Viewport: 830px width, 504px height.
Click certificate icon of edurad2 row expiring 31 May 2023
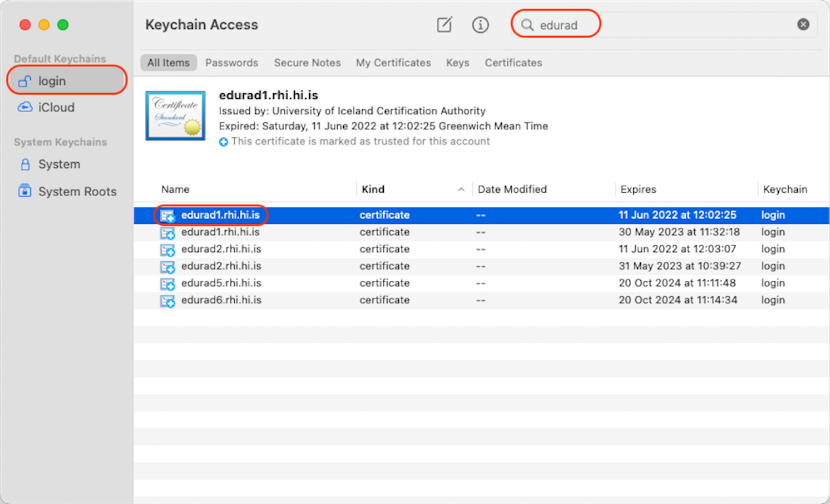point(168,267)
